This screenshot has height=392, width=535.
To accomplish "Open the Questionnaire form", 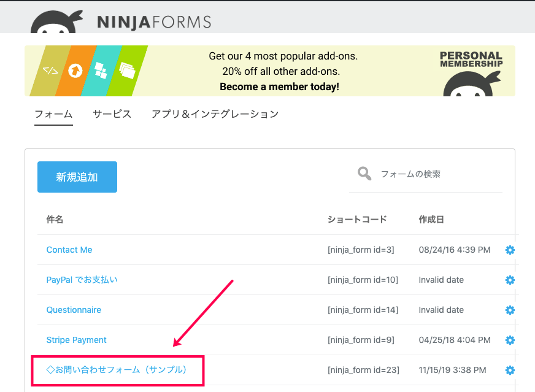I will (x=74, y=310).
